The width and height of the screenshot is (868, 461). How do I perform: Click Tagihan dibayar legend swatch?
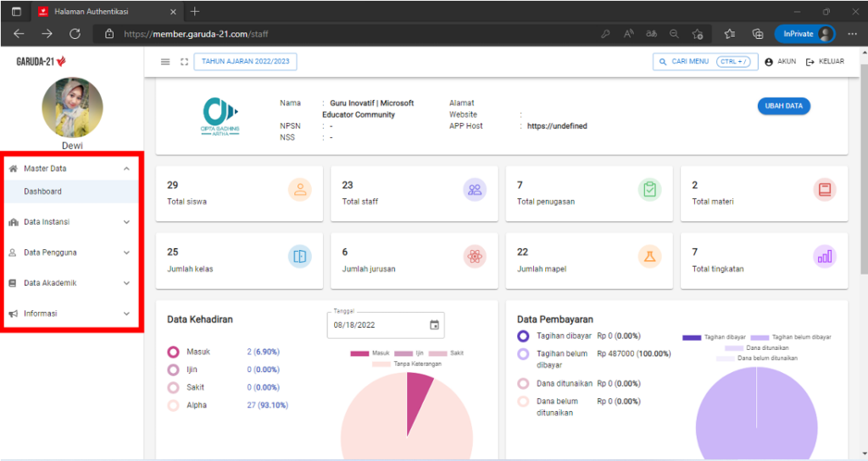point(692,337)
